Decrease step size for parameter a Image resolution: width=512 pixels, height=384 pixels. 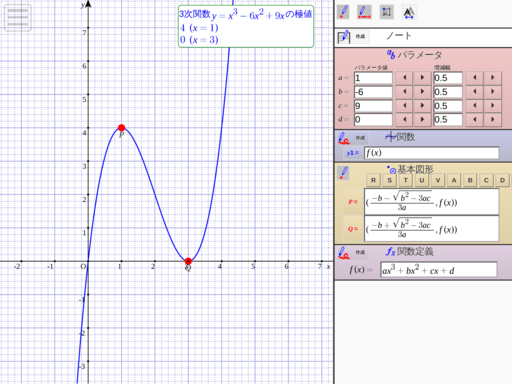[x=474, y=78]
